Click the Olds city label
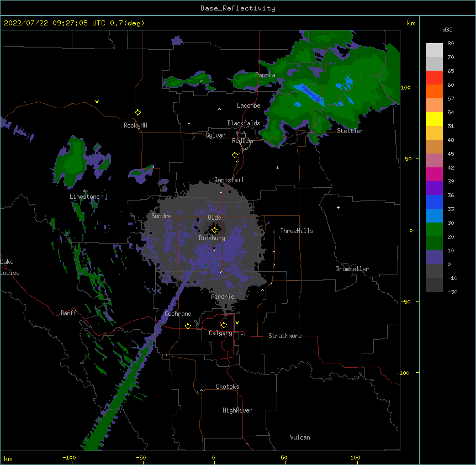Image resolution: width=476 pixels, height=465 pixels. click(x=214, y=218)
